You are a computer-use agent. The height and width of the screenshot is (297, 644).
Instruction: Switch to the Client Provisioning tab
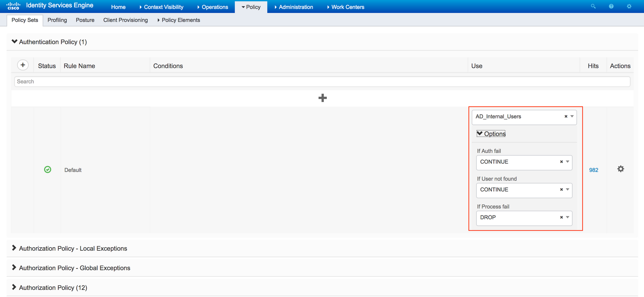[x=126, y=20]
